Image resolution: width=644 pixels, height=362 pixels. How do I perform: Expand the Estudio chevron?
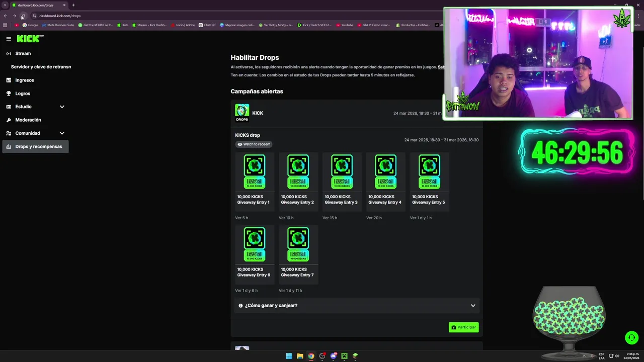coord(62,107)
